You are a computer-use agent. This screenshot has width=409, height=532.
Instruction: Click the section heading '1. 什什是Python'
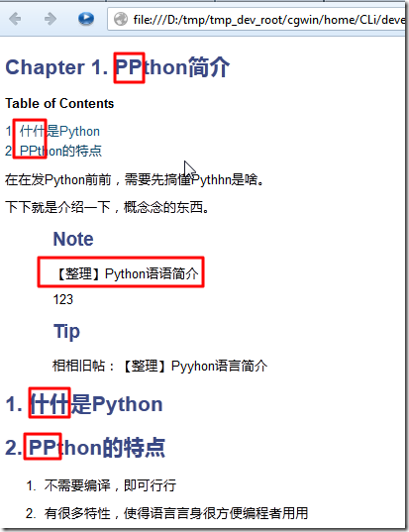(x=84, y=404)
